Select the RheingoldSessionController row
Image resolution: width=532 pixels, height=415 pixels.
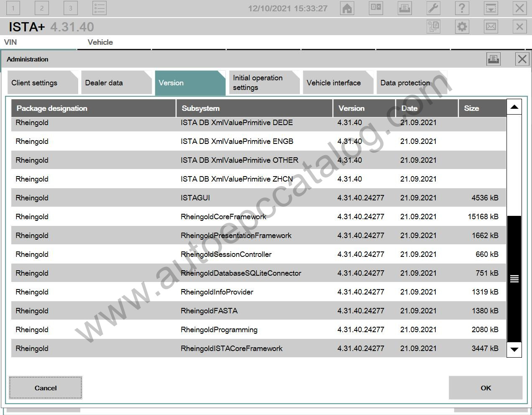[258, 254]
